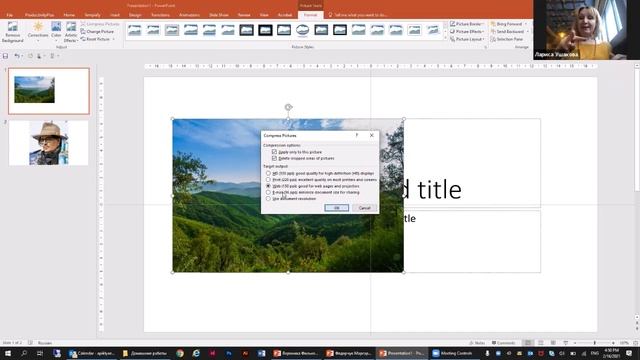Screen dimensions: 640x360
Task: Expand the Reset Picture dropdown arrow
Action: [x=113, y=39]
